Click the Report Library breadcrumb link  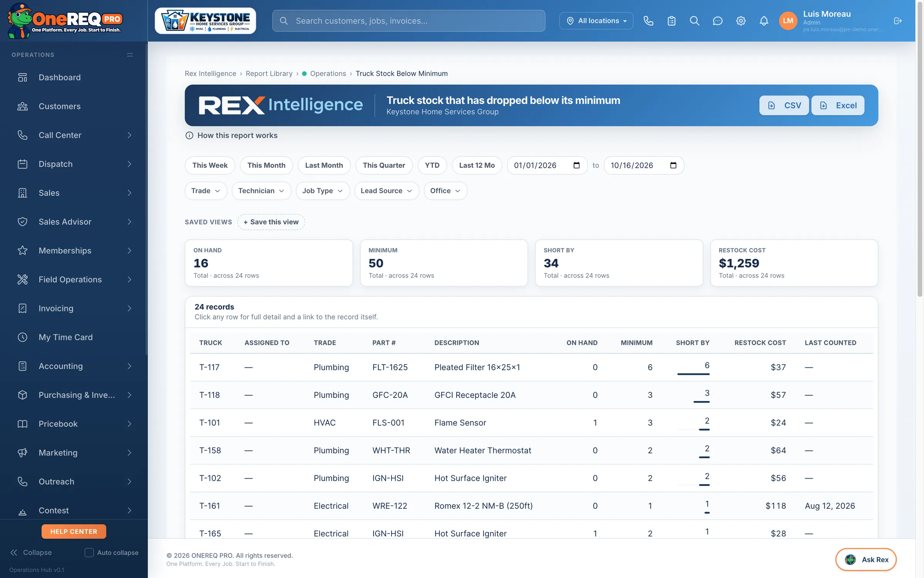[x=269, y=73]
